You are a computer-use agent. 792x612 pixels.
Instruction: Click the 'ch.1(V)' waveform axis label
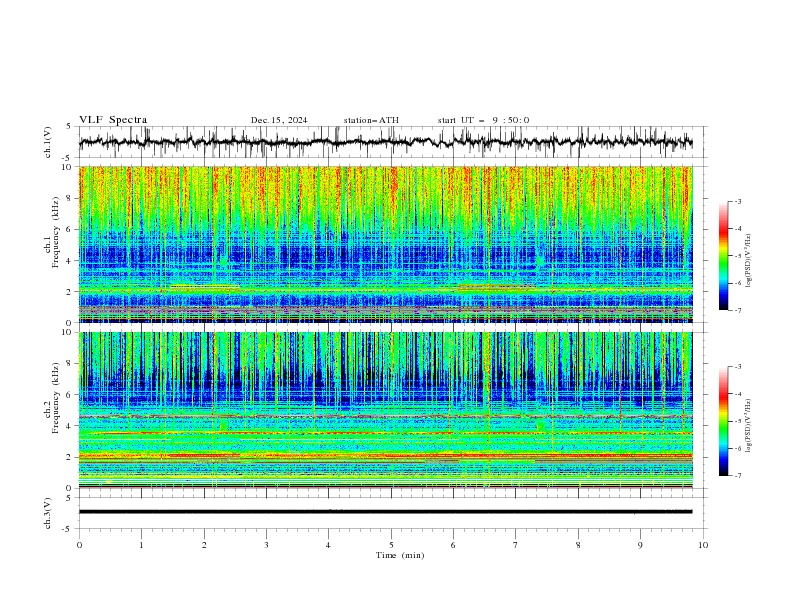[48, 142]
